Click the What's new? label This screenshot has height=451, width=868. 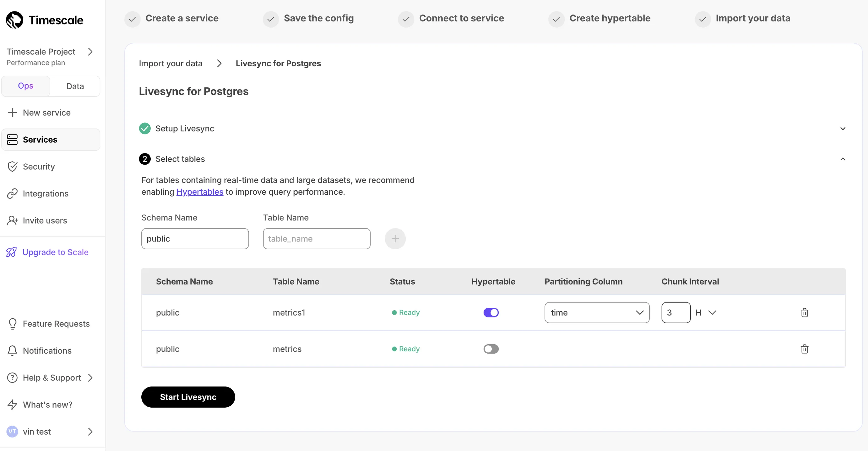click(x=47, y=404)
